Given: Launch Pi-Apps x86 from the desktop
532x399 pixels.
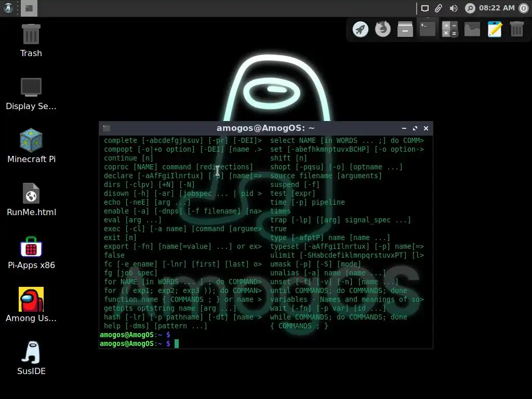Looking at the screenshot, I should (x=31, y=252).
